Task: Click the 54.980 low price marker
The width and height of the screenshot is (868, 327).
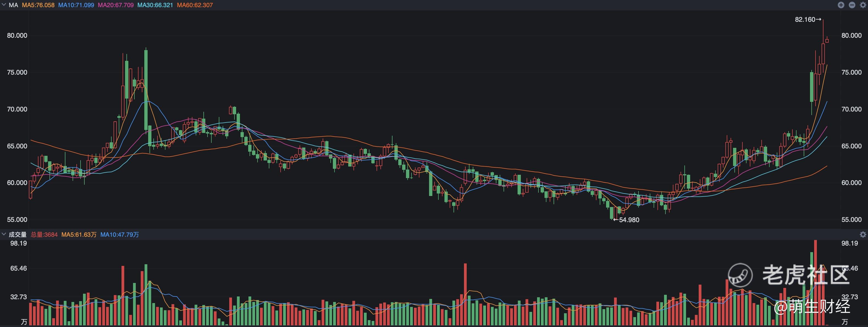Action: [x=626, y=220]
